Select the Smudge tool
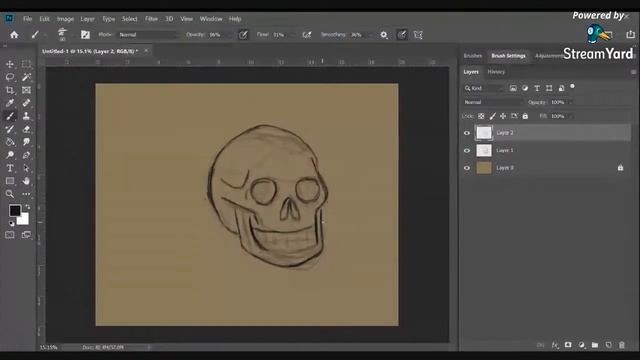This screenshot has width=640, height=360. click(x=26, y=142)
